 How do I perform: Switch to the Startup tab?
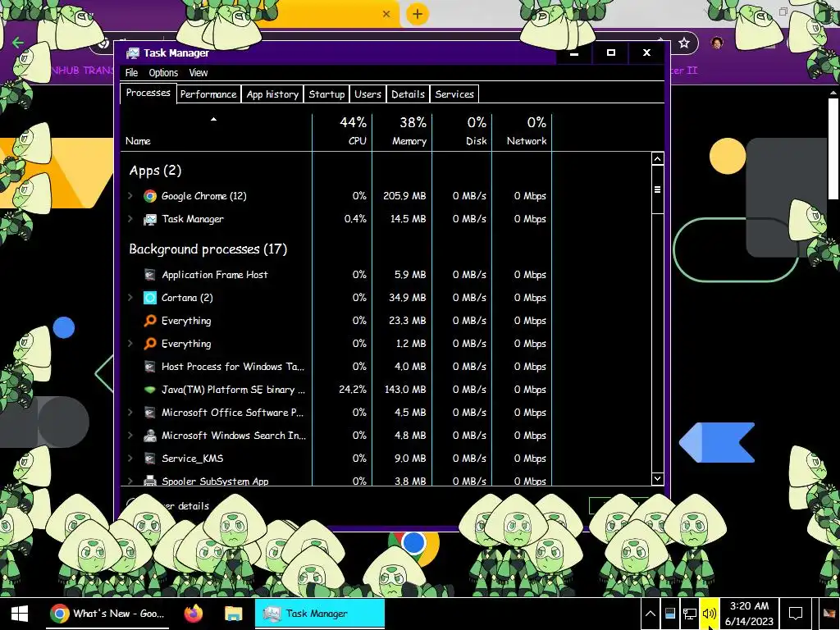click(x=326, y=94)
